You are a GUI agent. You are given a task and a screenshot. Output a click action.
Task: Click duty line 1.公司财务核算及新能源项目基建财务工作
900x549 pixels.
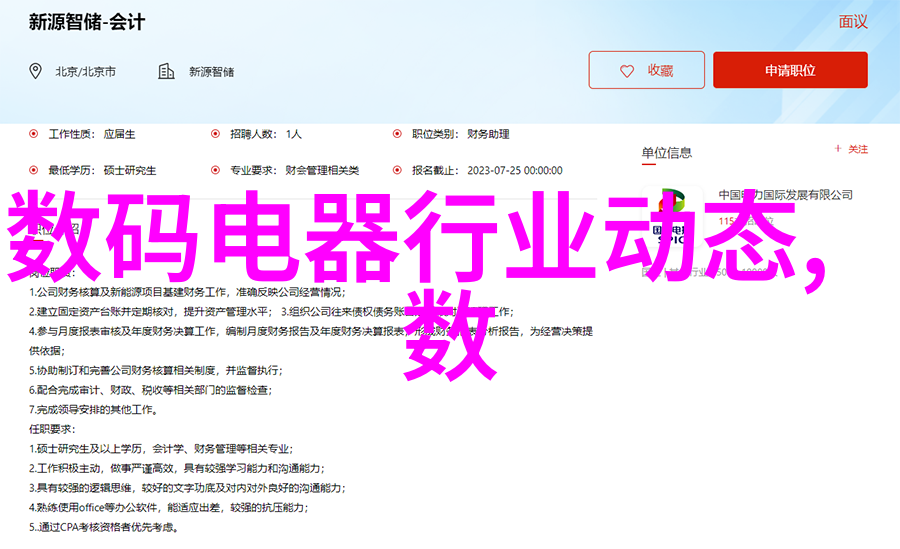188,292
